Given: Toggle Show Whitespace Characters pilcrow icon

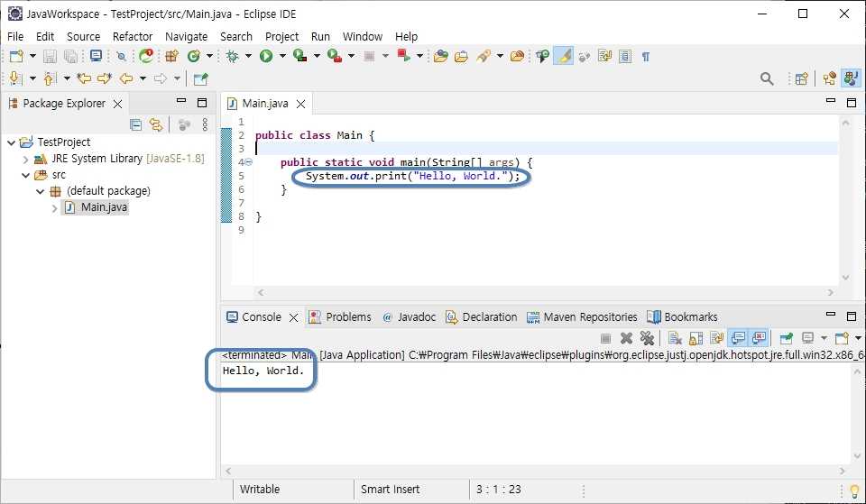Looking at the screenshot, I should point(646,56).
